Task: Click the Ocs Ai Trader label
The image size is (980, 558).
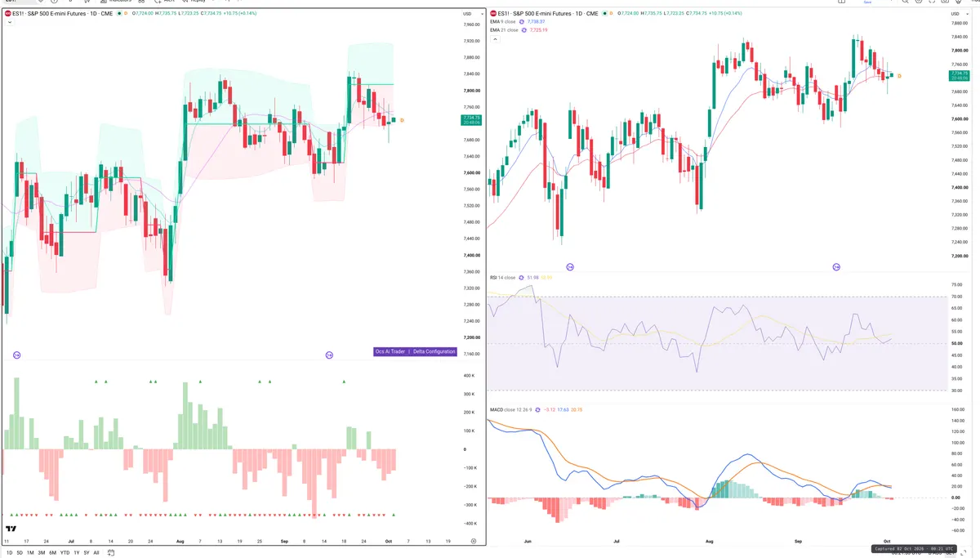Action: pos(390,351)
